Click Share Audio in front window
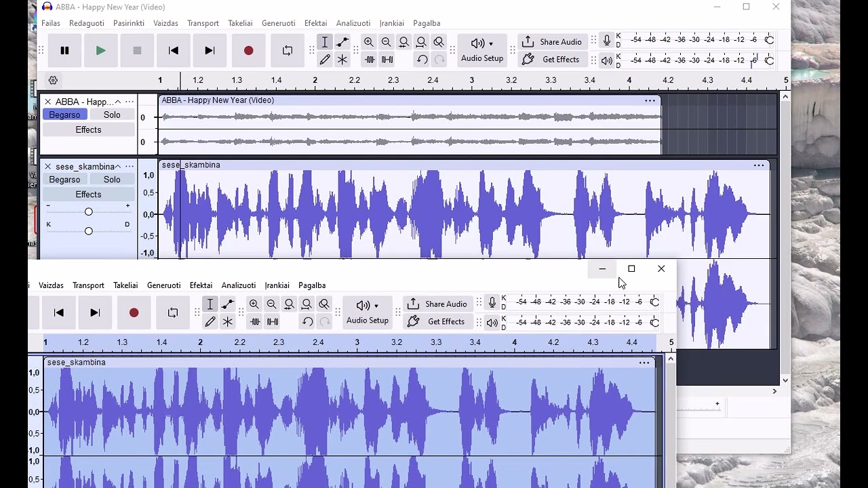The width and height of the screenshot is (868, 488). pos(438,304)
